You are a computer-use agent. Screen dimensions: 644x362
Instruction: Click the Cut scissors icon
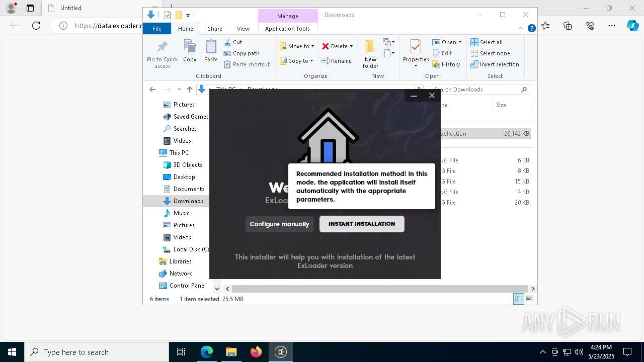228,42
